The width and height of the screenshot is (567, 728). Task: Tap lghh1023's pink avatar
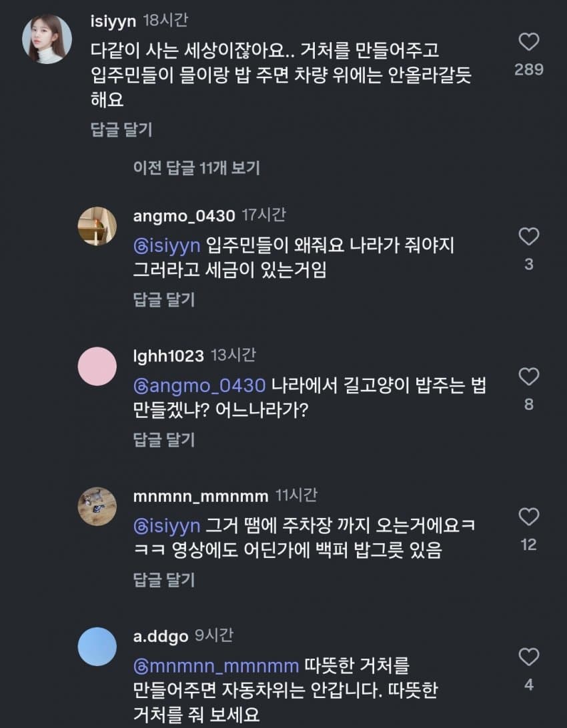97,366
